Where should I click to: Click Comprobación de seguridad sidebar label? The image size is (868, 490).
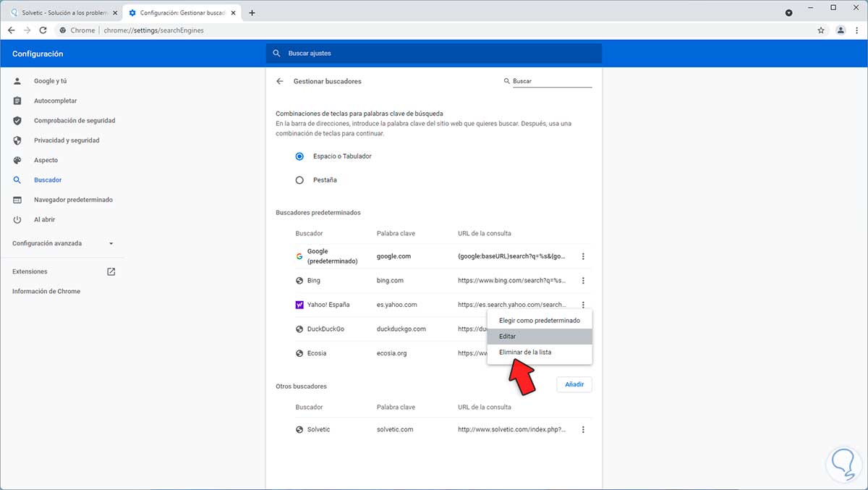pyautogui.click(x=75, y=120)
